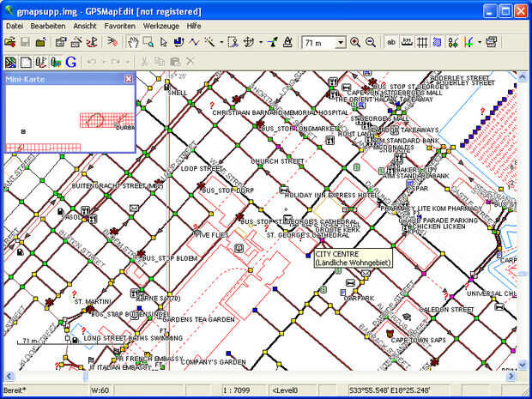Click the blank page icon in second toolbar
Image resolution: width=532 pixels, height=399 pixels.
pos(26,62)
